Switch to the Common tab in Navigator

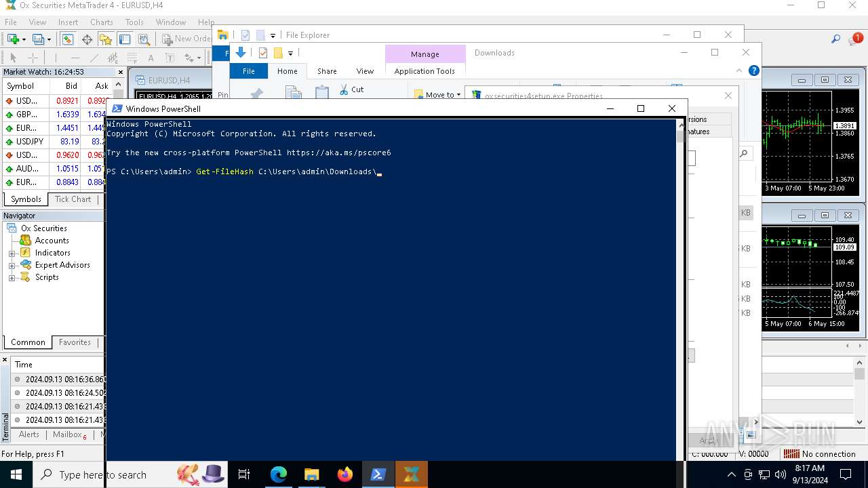coord(28,342)
